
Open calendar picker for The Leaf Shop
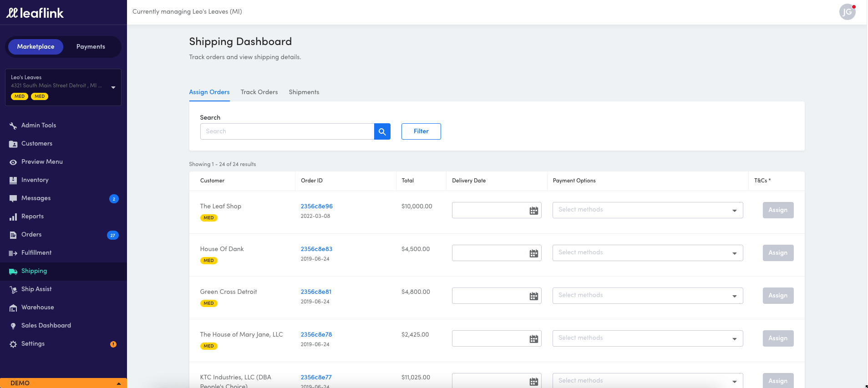coord(534,211)
